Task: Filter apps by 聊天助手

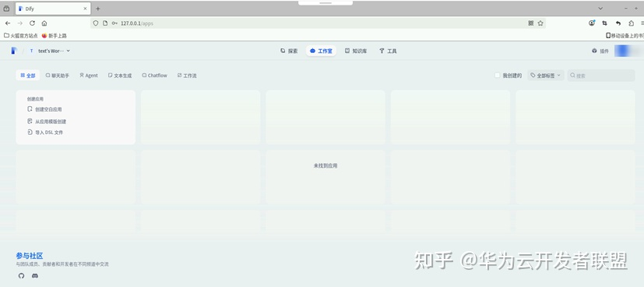Action: (x=58, y=76)
